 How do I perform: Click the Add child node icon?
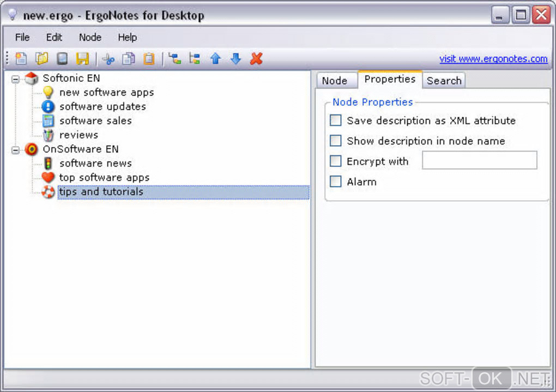click(174, 58)
